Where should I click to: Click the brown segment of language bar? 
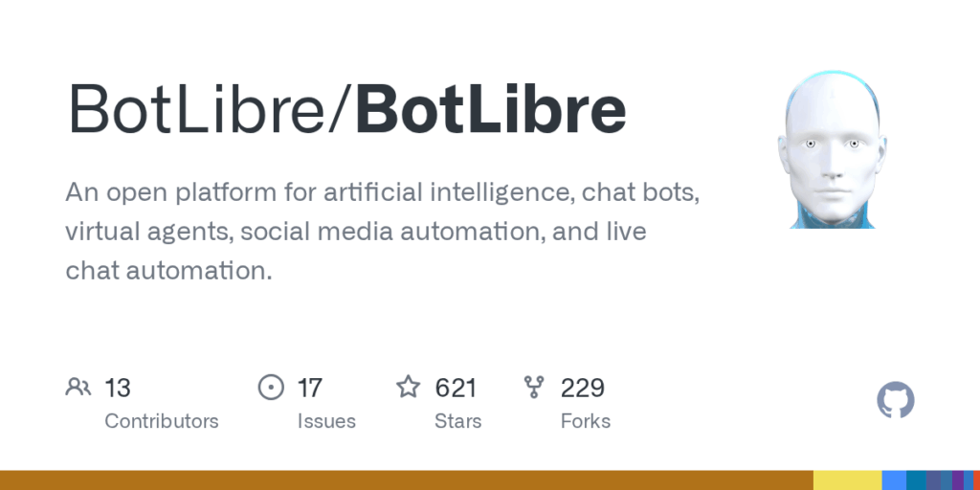406,480
